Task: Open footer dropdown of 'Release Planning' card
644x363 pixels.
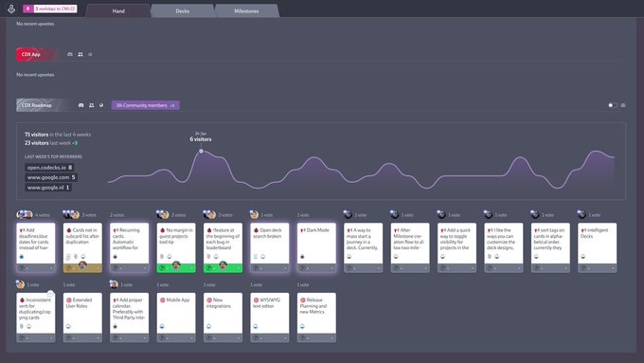Action: (x=332, y=338)
